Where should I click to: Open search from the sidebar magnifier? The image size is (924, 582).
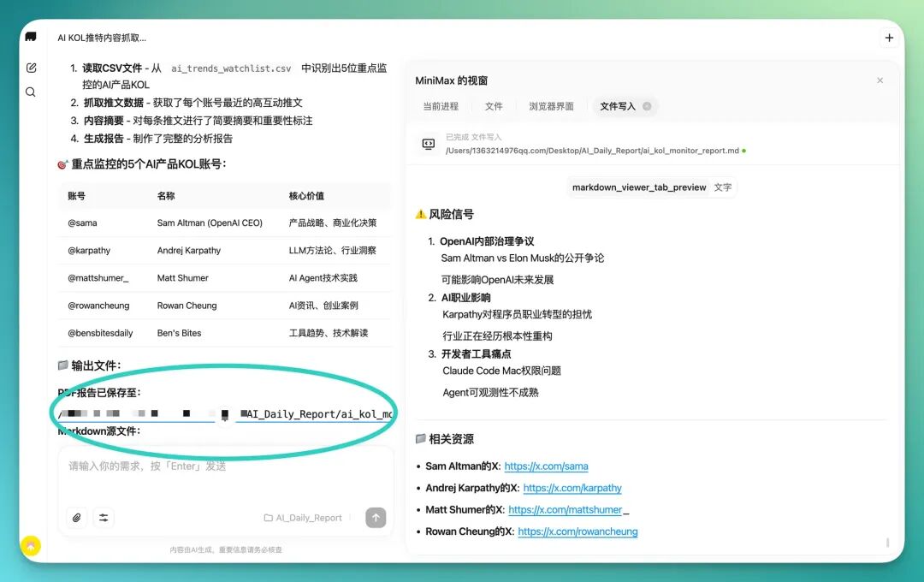pyautogui.click(x=31, y=92)
